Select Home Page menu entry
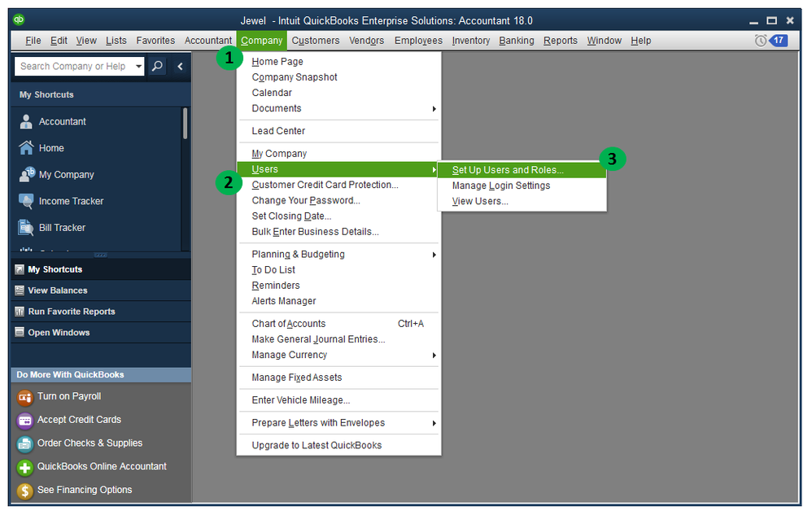The height and width of the screenshot is (515, 812). [x=338, y=62]
